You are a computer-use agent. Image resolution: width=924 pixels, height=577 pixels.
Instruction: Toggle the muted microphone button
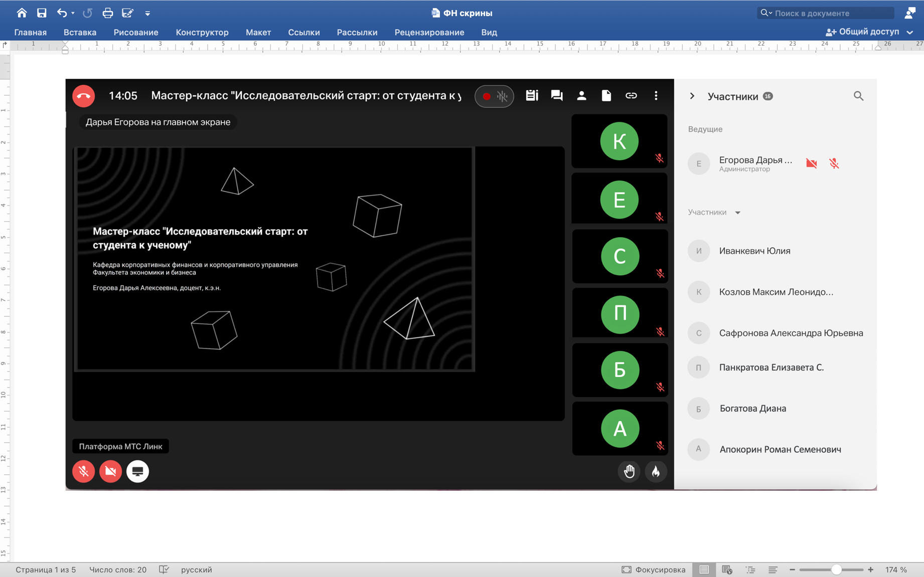coord(84,471)
